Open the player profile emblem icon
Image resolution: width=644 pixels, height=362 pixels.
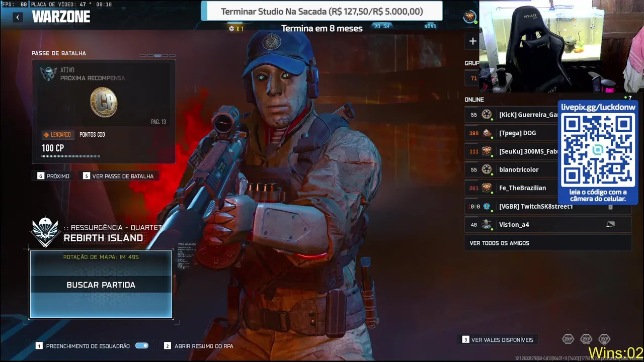tap(469, 17)
